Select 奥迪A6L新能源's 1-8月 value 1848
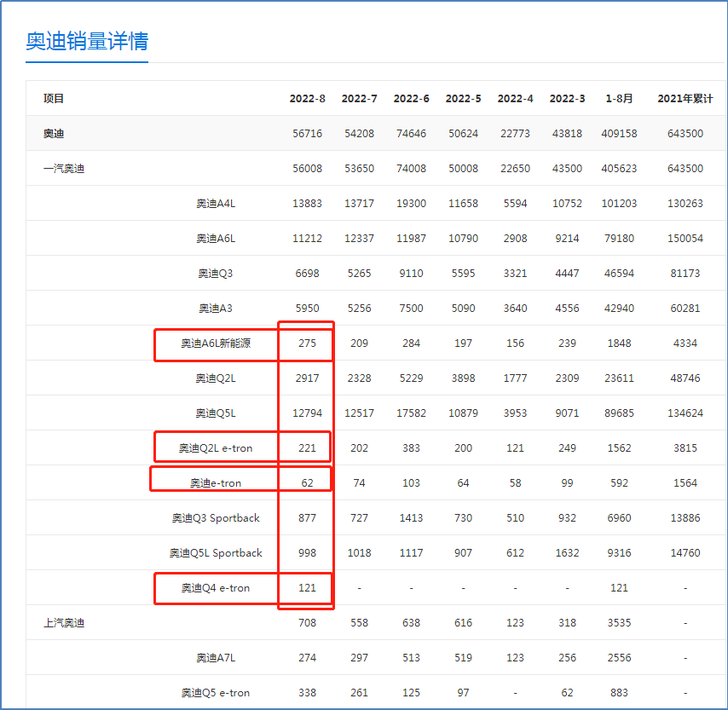Viewport: 728px width, 710px height. pos(620,343)
